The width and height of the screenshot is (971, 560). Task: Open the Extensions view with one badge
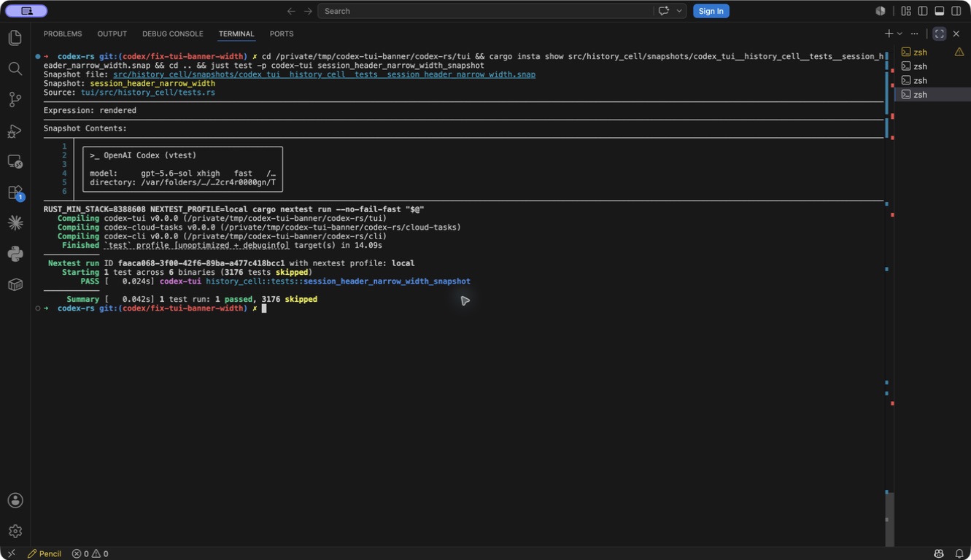15,193
